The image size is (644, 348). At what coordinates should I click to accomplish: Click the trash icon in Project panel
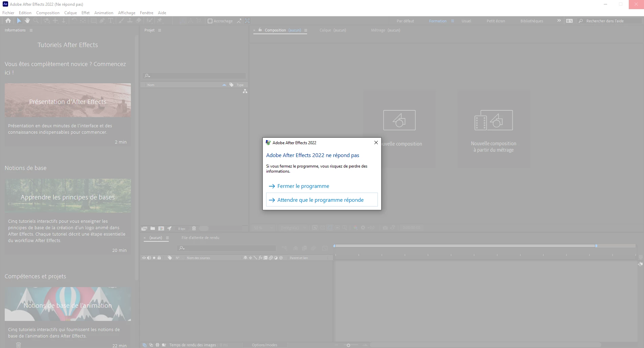coord(194,229)
